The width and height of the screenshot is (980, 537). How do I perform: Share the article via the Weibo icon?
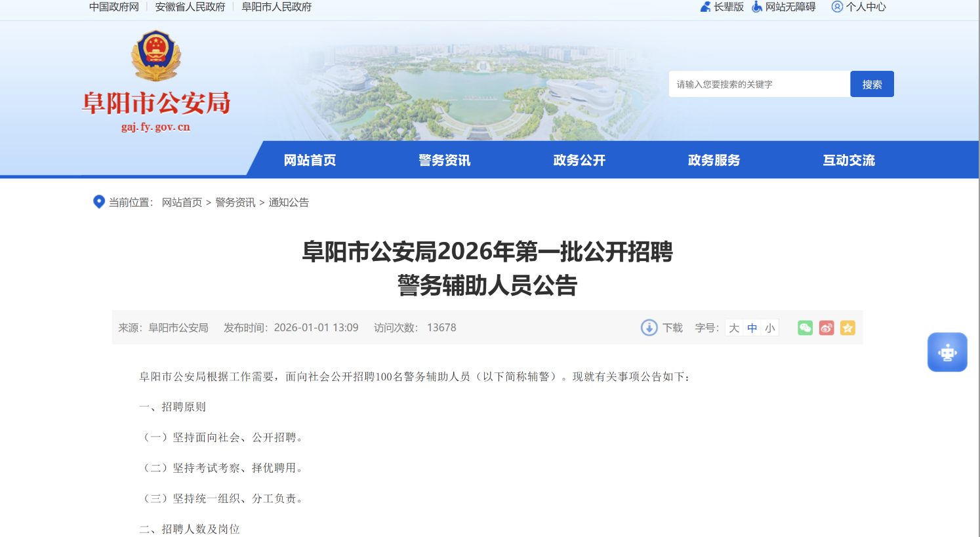pos(826,328)
